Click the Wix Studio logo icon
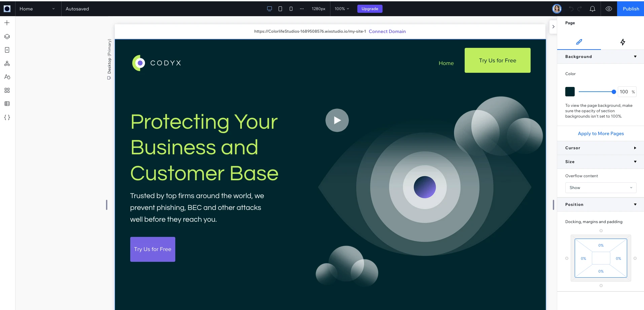Screen dimensions: 644x310 [x=7, y=9]
